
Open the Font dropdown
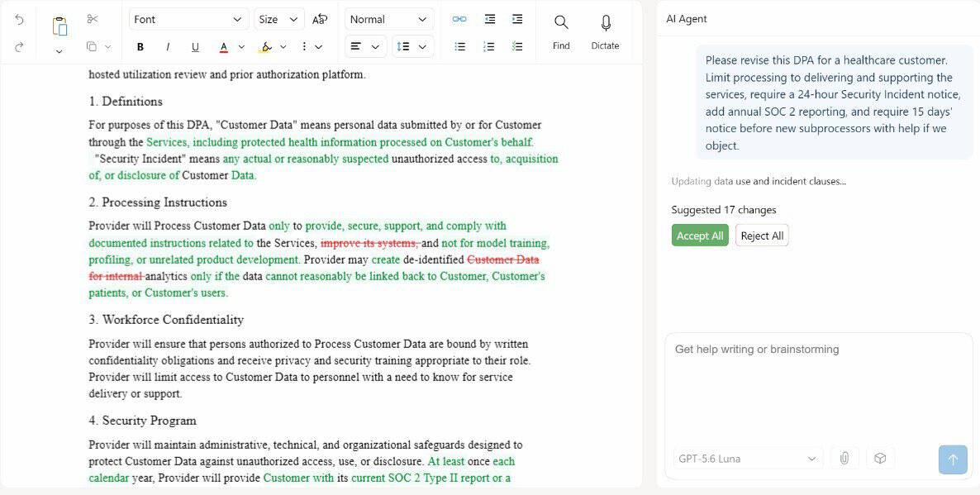tap(188, 19)
